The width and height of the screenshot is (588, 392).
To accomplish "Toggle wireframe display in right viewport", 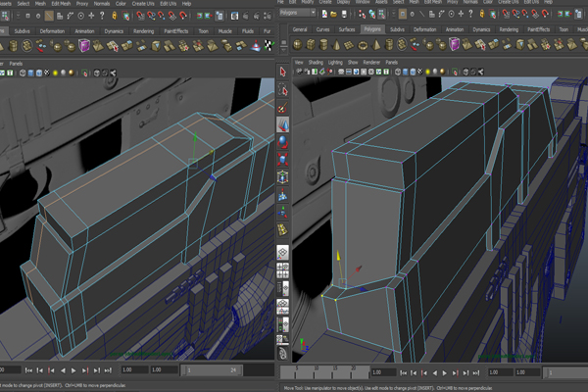I will 398,72.
